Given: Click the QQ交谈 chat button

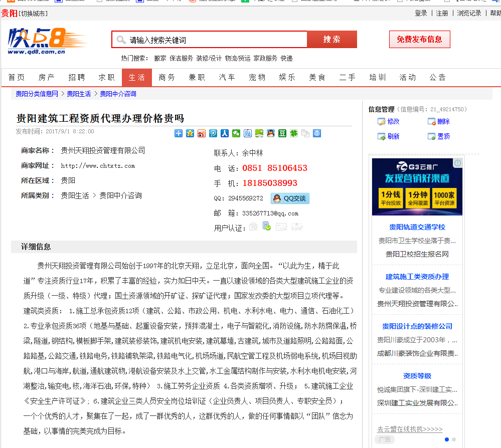Looking at the screenshot, I should (290, 198).
